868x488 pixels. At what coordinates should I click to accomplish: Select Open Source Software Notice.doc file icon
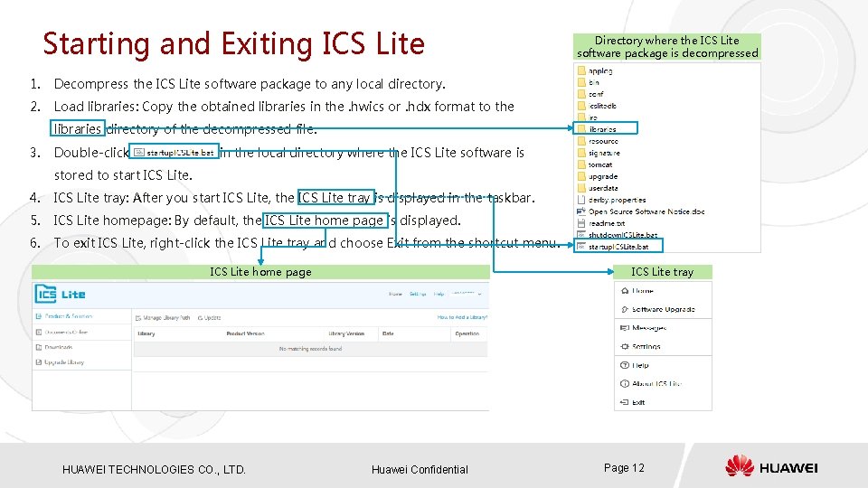click(581, 211)
